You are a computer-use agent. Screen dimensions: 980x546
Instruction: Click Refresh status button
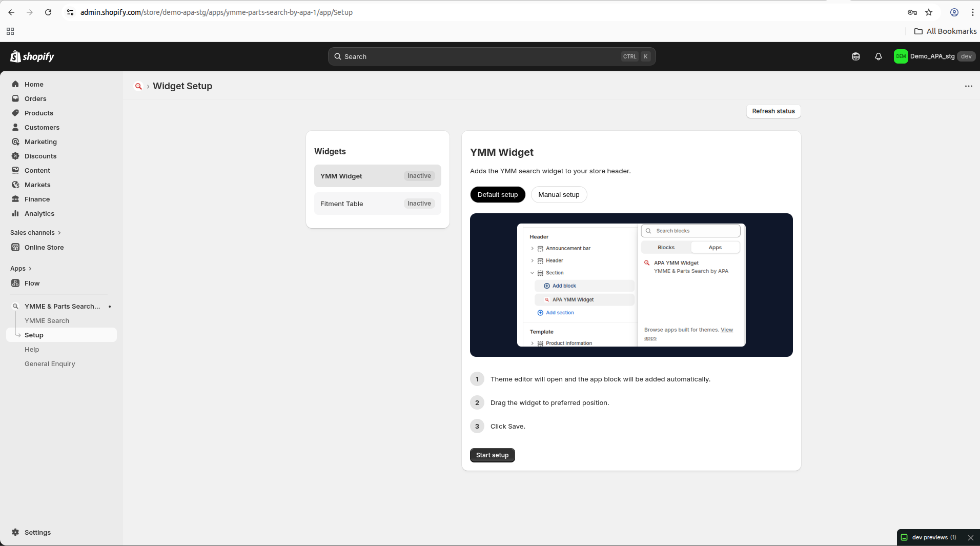coord(773,111)
